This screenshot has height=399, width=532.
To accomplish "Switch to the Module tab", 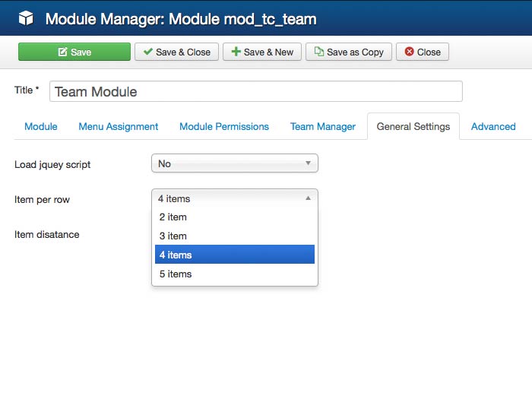I will (x=41, y=127).
